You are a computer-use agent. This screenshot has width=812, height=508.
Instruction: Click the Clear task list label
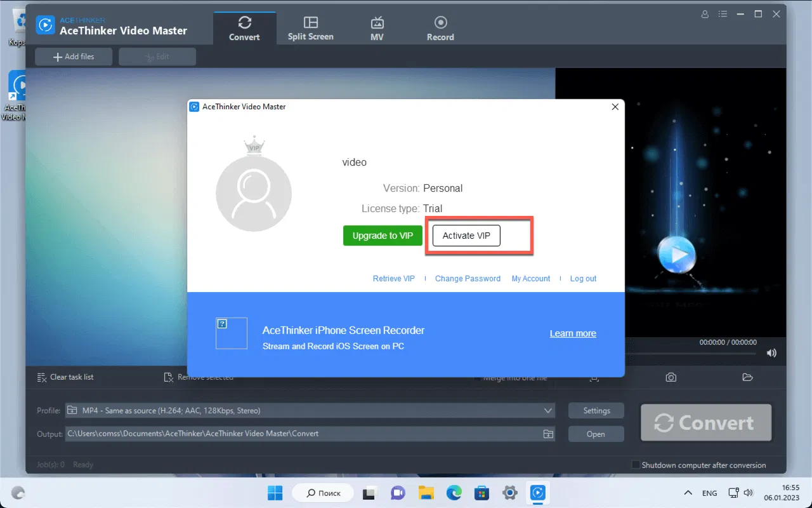click(x=72, y=377)
